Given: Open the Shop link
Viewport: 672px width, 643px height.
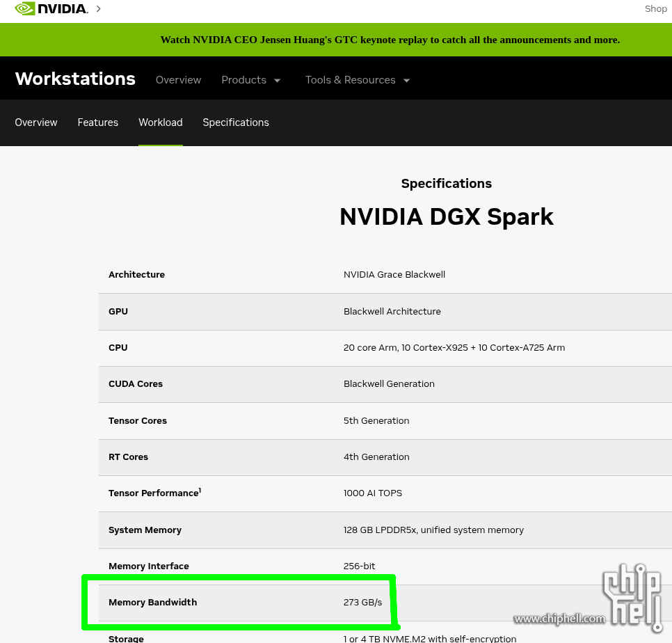Looking at the screenshot, I should click(656, 8).
